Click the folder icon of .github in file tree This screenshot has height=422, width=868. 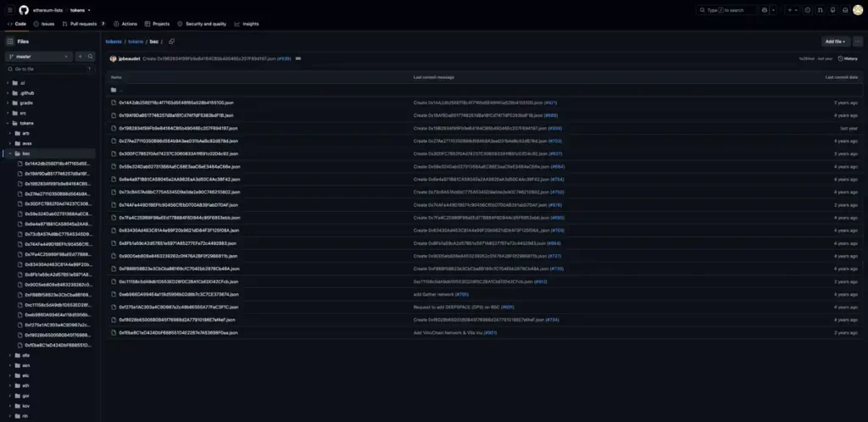pos(15,93)
